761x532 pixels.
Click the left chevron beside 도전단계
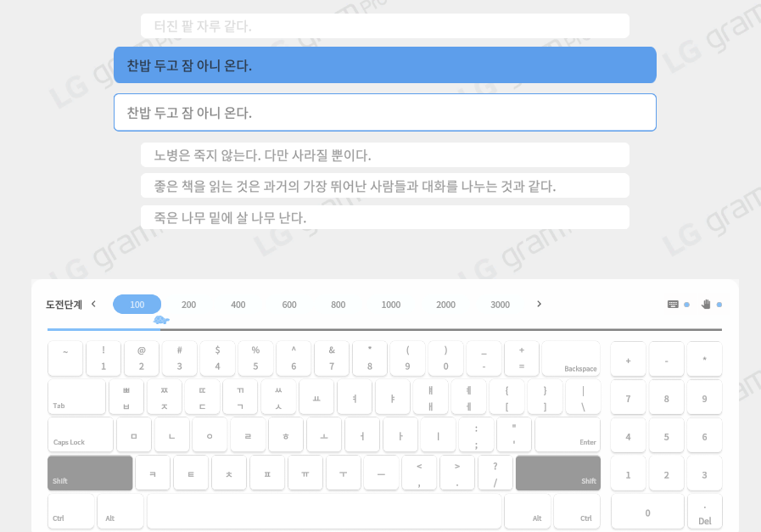92,303
